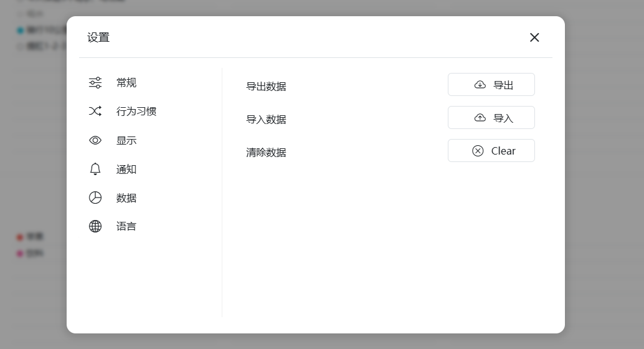Click the cloud download icon on 导出 button

coord(480,85)
